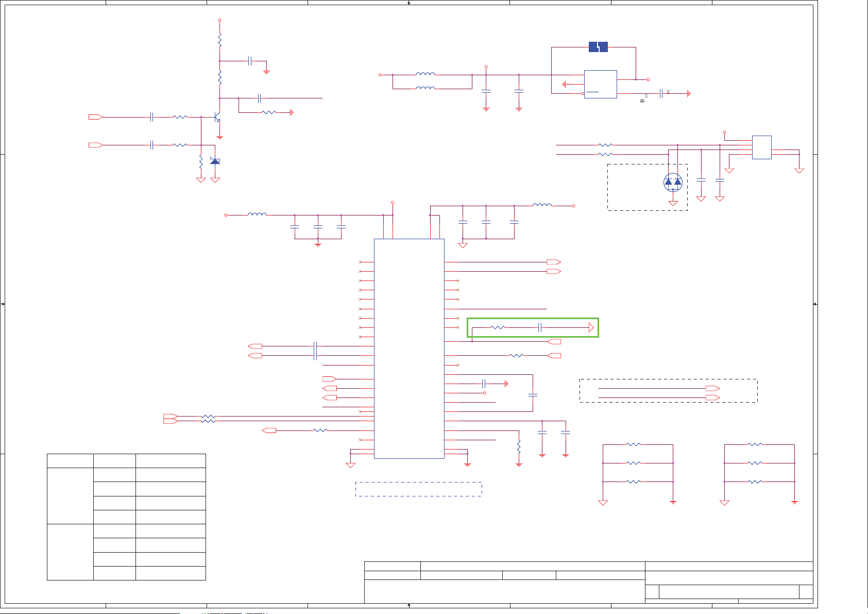
Task: Select the capacitor marked 2 beside the regulator
Action: (661, 94)
